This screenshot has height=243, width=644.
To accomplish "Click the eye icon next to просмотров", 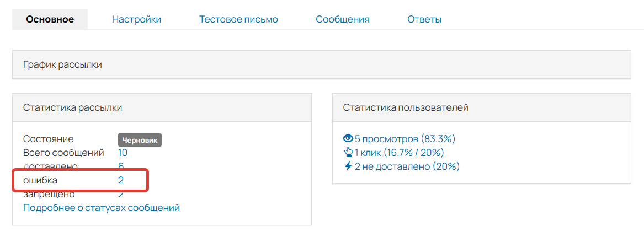I will 348,139.
